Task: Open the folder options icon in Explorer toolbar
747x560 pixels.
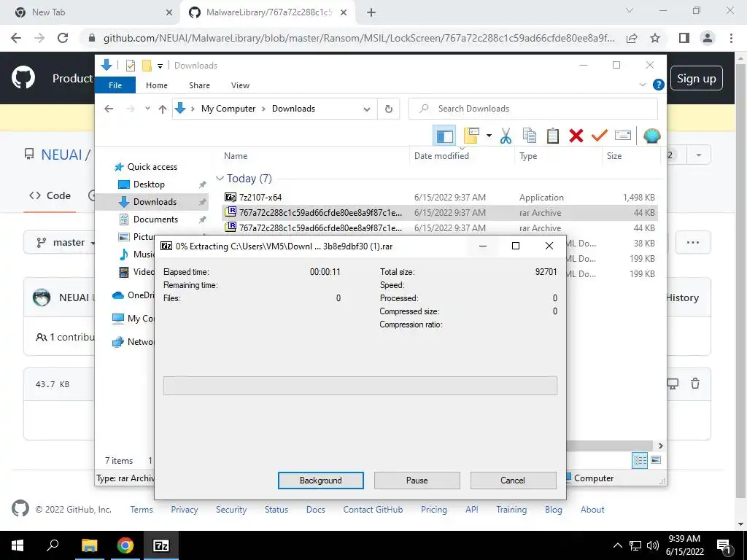Action: click(472, 136)
